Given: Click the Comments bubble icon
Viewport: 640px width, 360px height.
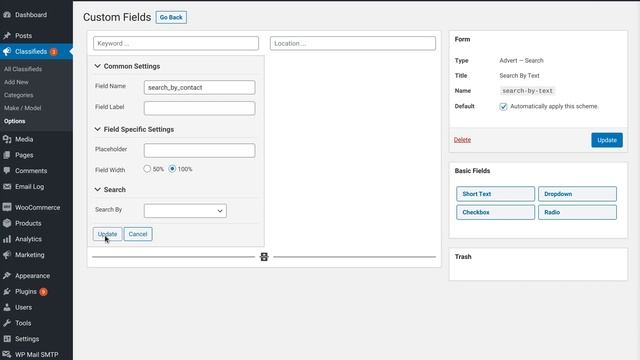Looking at the screenshot, I should (7, 171).
